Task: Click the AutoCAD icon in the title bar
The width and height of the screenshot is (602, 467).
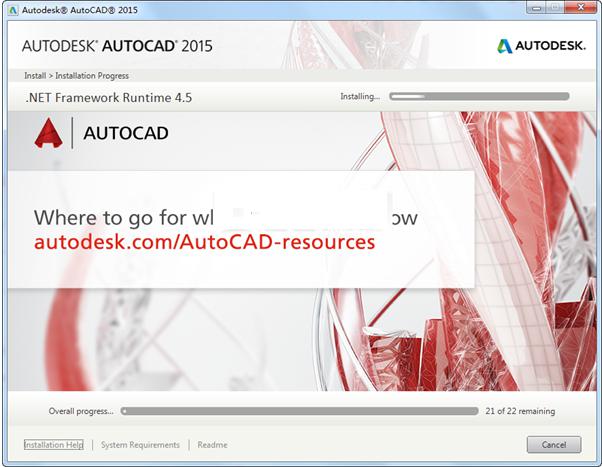Action: coord(12,10)
